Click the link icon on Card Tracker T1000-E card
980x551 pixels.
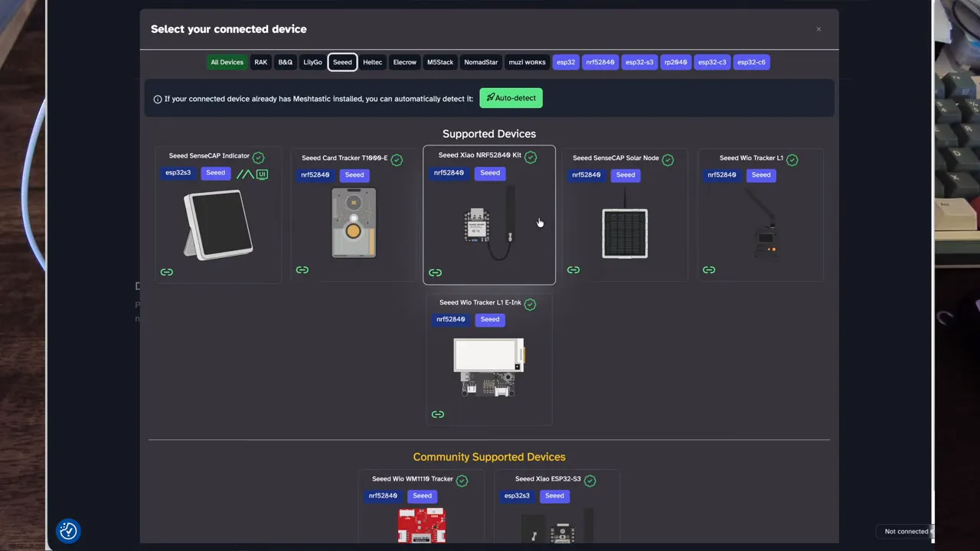tap(302, 270)
